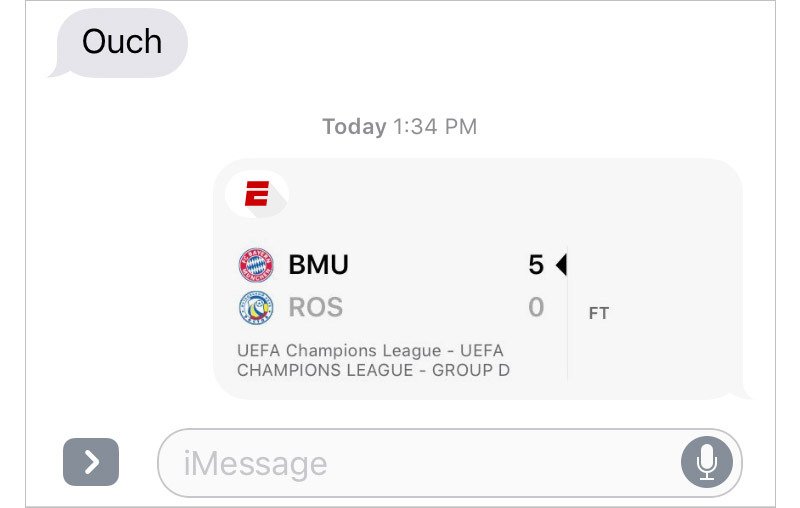800x508 pixels.
Task: Tap the microphone dictation button
Action: tap(707, 462)
